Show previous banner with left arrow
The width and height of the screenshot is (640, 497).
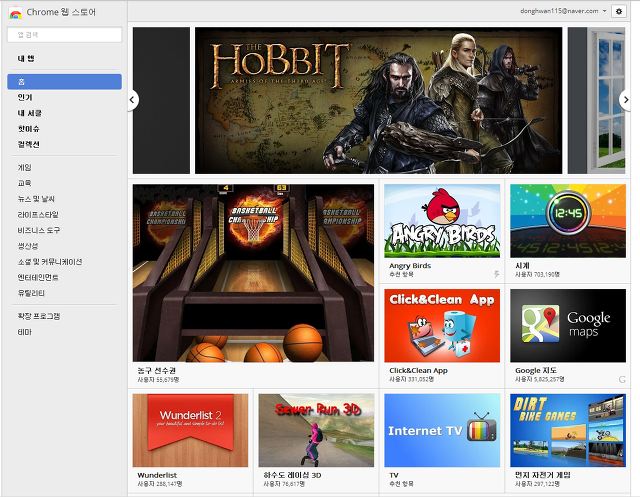133,100
